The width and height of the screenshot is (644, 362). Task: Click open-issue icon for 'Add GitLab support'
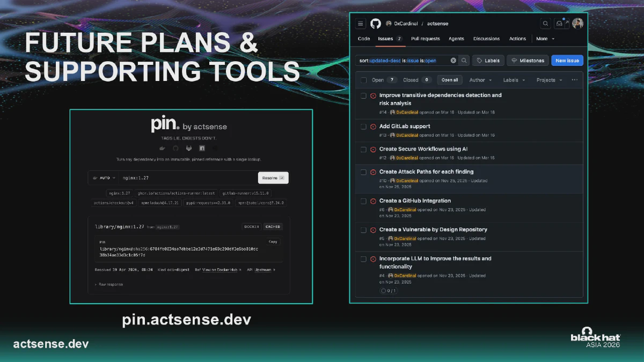(373, 127)
